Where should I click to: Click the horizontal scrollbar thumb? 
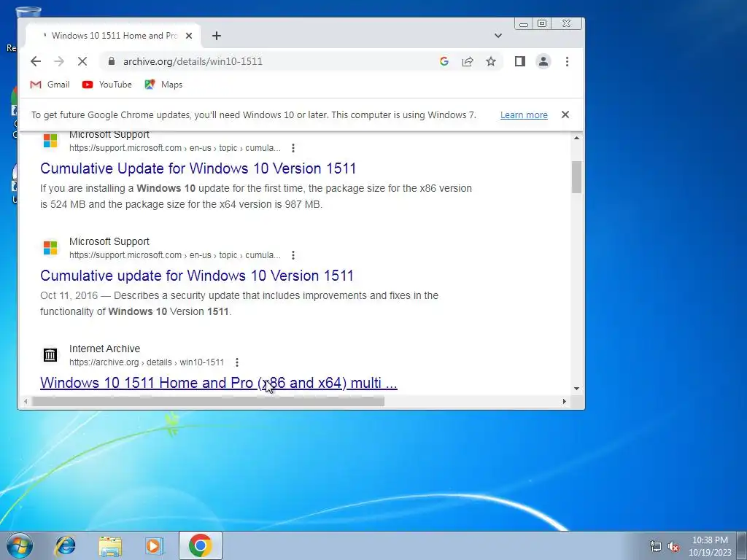(x=208, y=402)
